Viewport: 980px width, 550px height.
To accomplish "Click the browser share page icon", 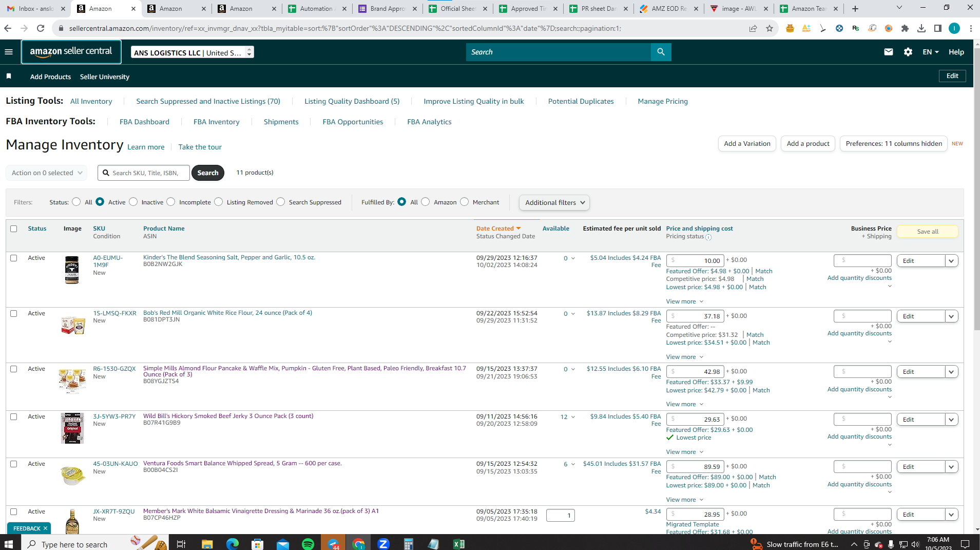I will pyautogui.click(x=753, y=28).
